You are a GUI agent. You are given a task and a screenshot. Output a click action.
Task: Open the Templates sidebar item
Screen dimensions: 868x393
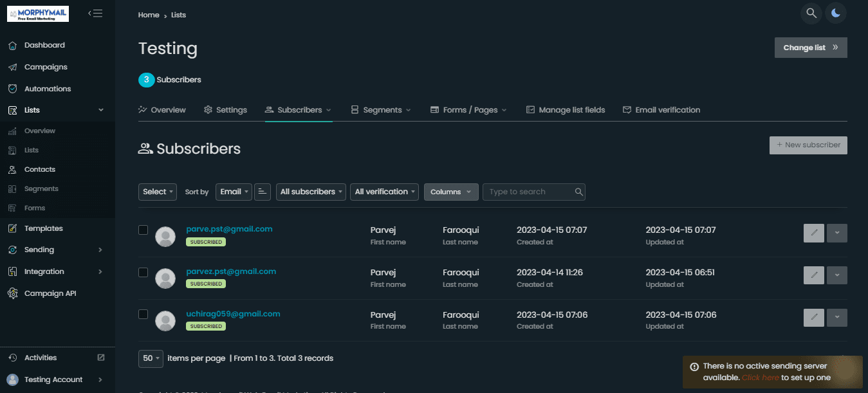pyautogui.click(x=44, y=228)
